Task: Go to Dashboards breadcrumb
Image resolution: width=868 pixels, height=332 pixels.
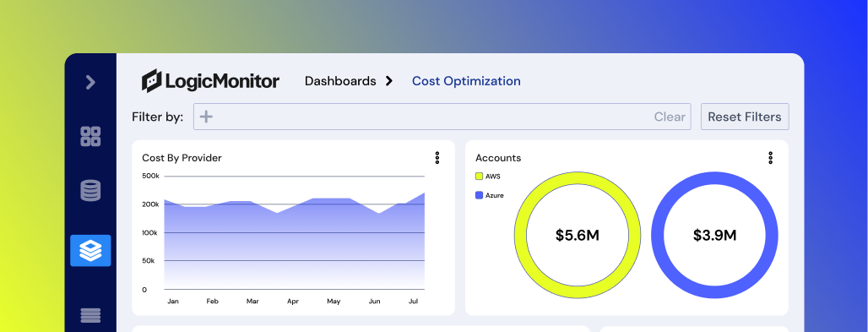Action: click(340, 81)
